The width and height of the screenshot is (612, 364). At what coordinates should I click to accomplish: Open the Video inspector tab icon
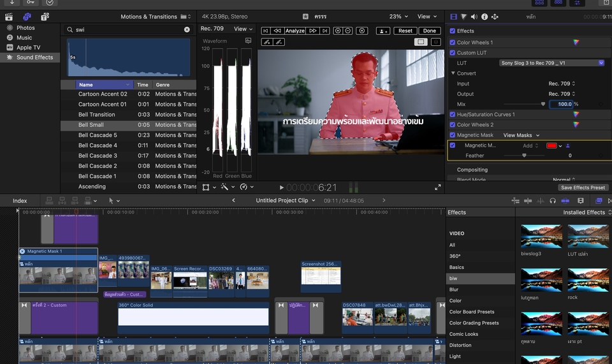point(453,17)
